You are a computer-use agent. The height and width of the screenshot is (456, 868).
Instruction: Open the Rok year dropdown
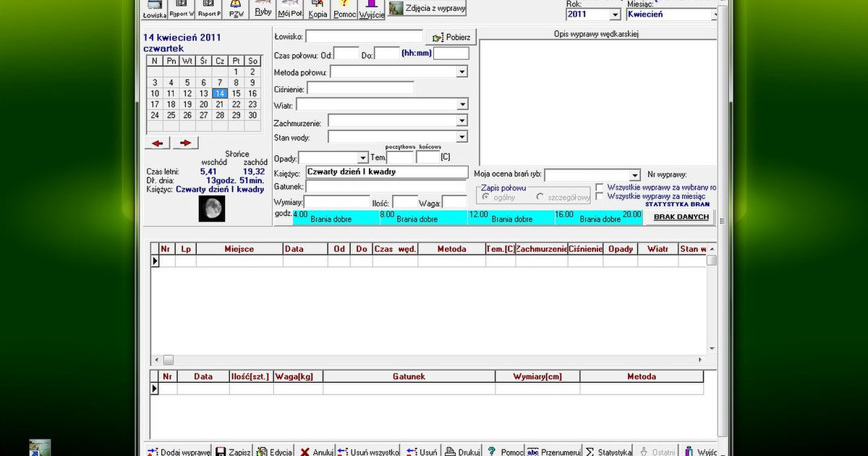(615, 14)
